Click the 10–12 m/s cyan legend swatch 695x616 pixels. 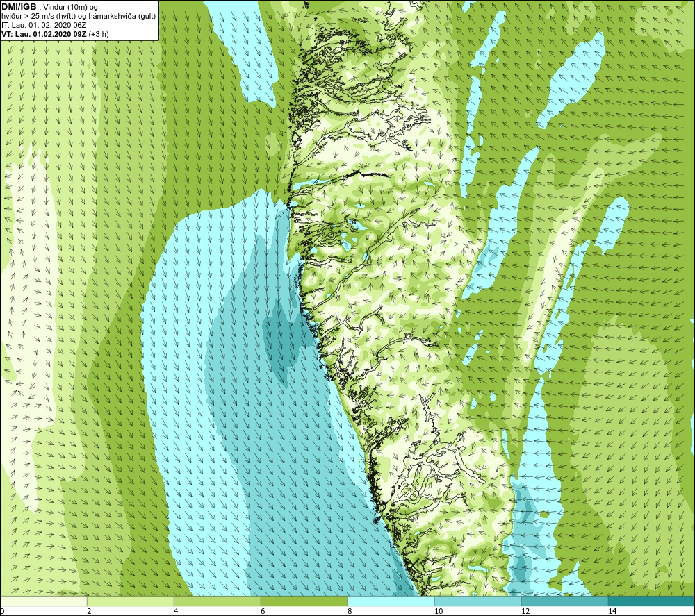tap(478, 601)
